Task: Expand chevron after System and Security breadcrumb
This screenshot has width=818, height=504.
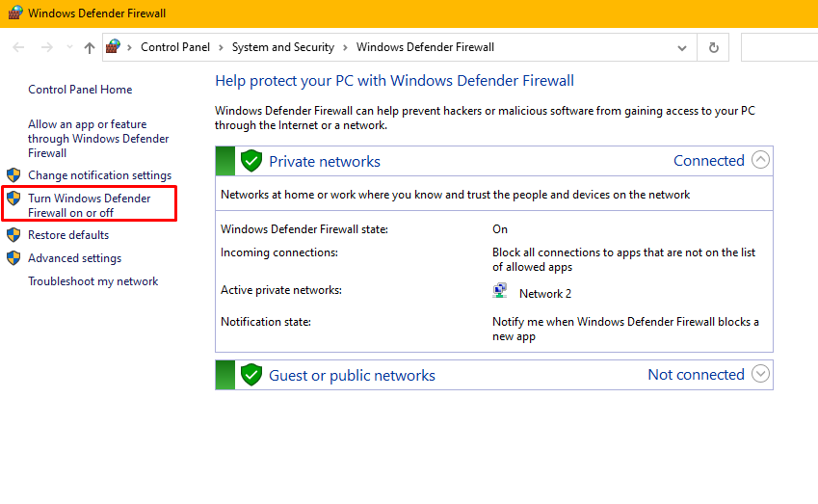Action: pyautogui.click(x=345, y=47)
